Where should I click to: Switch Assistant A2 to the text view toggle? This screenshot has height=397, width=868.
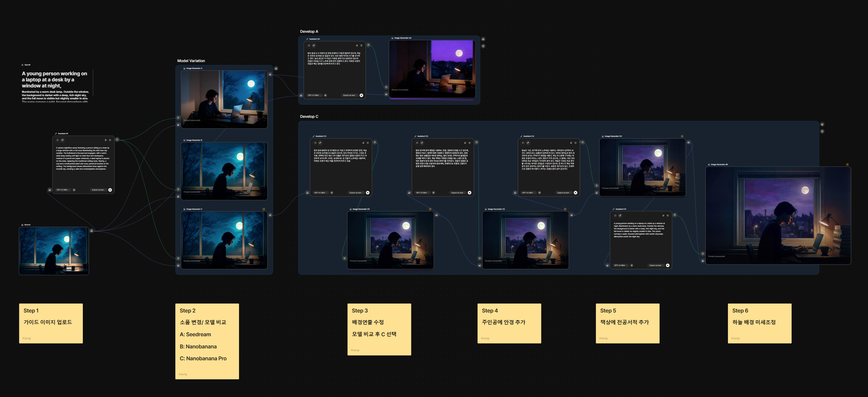click(x=309, y=45)
